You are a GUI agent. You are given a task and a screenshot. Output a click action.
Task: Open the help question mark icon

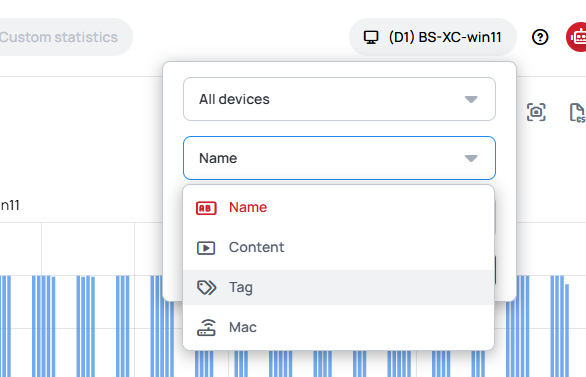540,37
